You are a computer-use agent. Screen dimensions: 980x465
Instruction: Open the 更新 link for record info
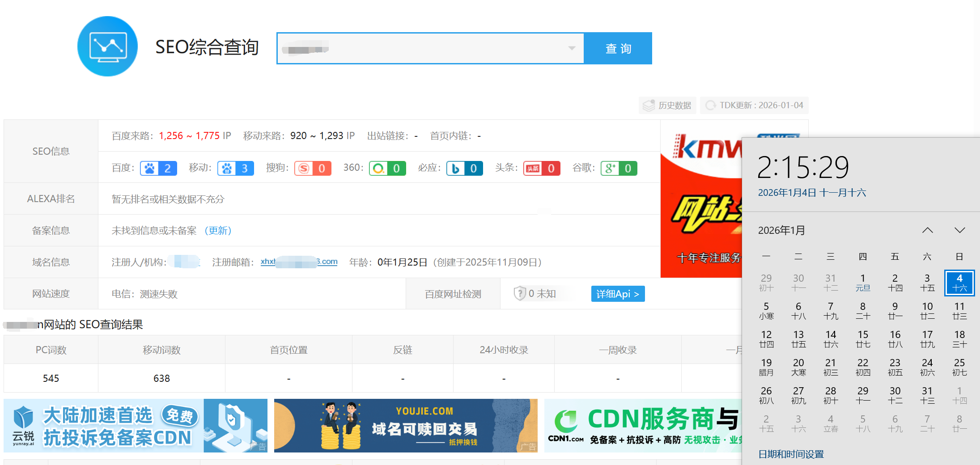click(x=218, y=230)
